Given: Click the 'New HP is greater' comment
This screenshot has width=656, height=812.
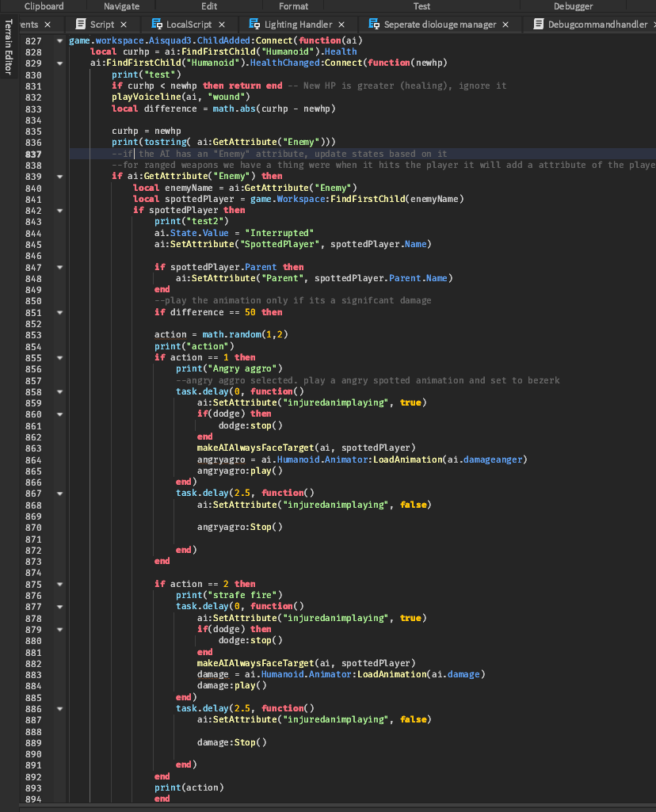Looking at the screenshot, I should [397, 86].
